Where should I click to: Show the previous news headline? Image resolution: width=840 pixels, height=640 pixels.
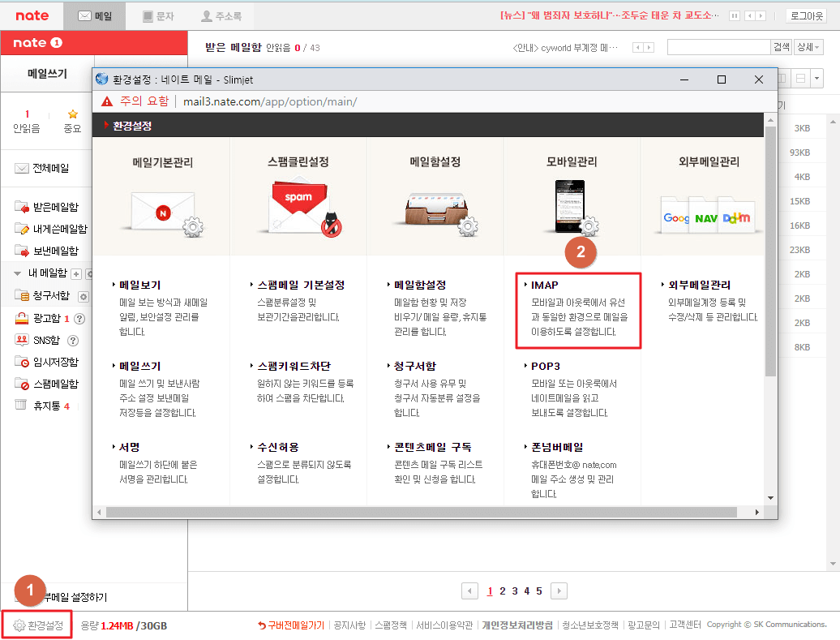coord(749,16)
